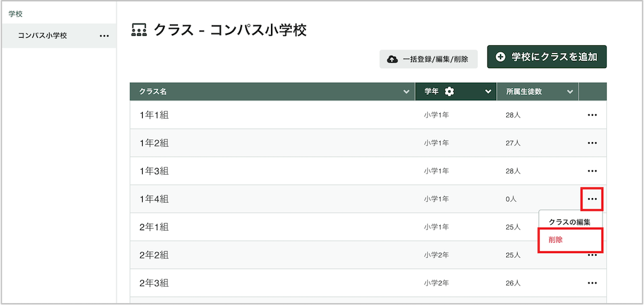Open three-dot menu for 1年1組 row
The width and height of the screenshot is (644, 305).
592,115
